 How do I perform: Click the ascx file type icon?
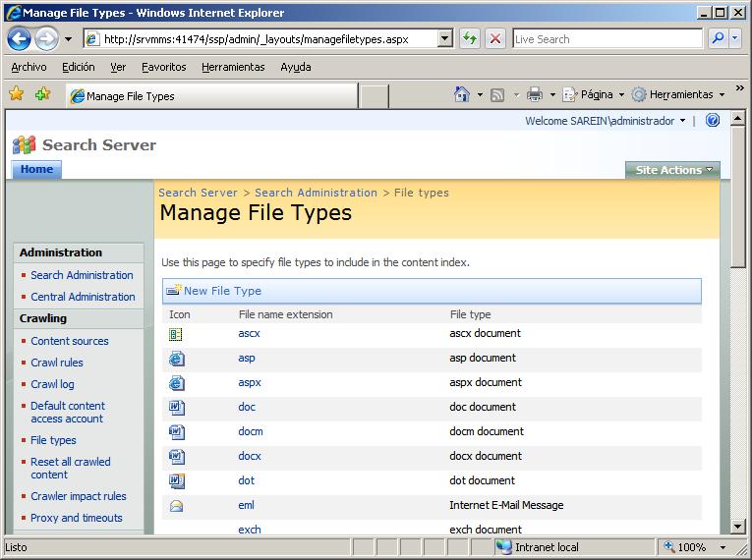(176, 334)
